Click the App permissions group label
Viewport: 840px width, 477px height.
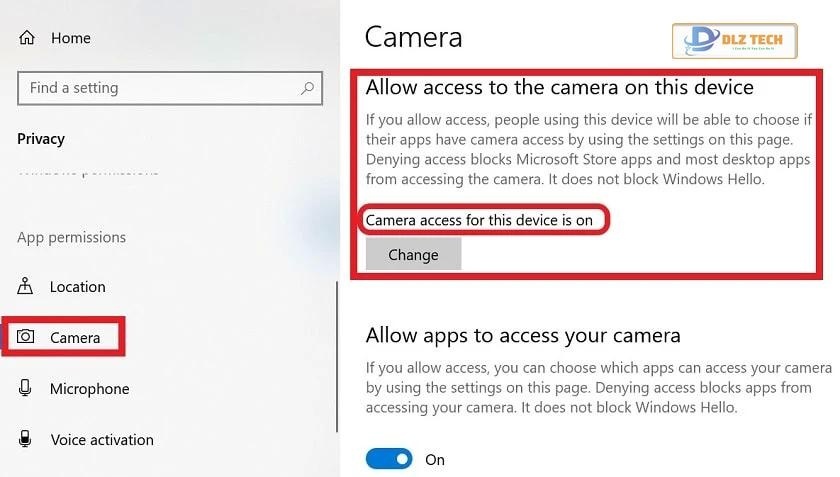point(71,238)
